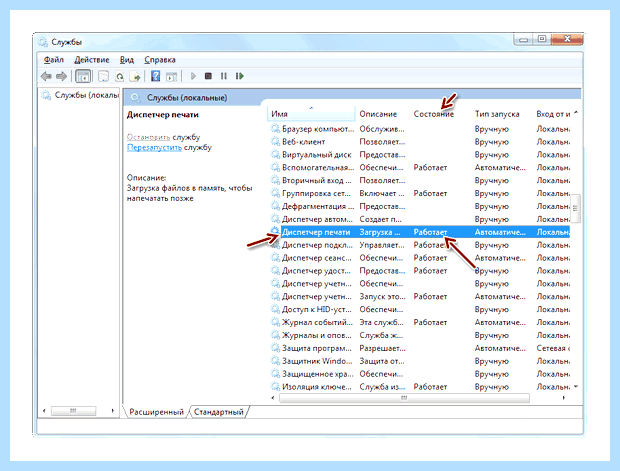620x471 pixels.
Task: Click scroll-up arrow of services list
Action: point(576,113)
